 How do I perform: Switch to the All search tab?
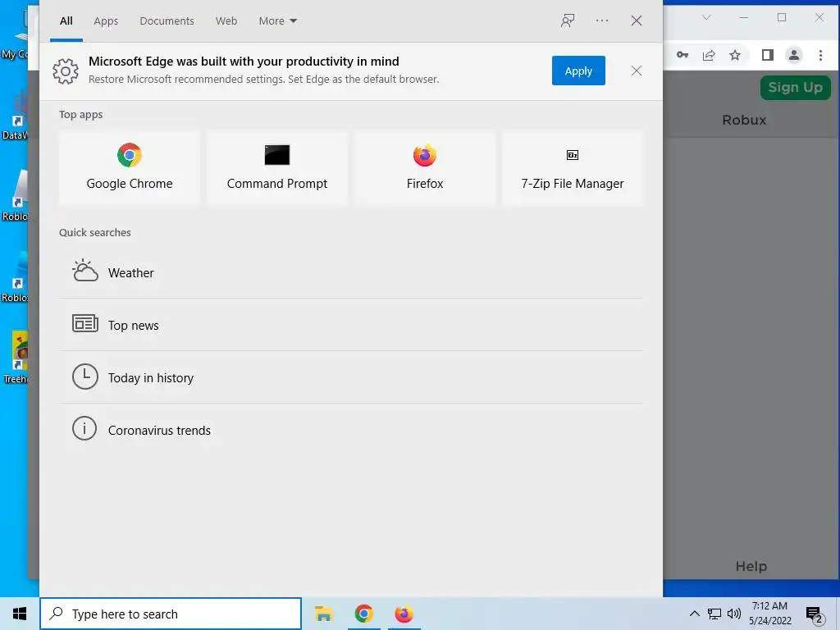pyautogui.click(x=66, y=21)
